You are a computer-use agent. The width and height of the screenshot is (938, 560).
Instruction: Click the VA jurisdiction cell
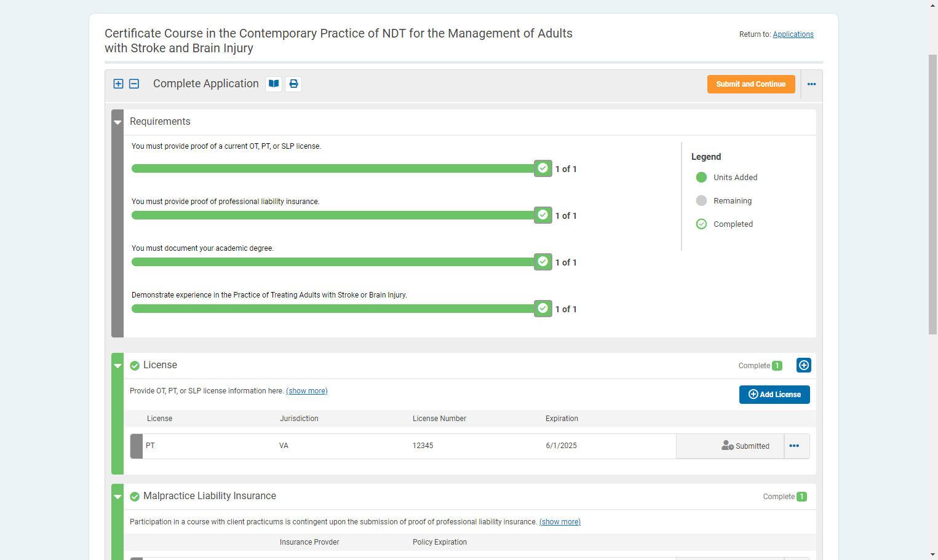(284, 446)
